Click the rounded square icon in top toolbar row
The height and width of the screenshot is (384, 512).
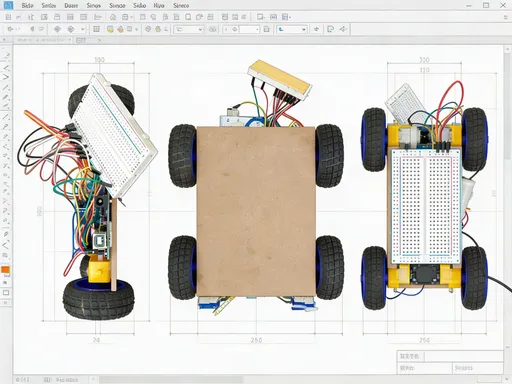coord(188,17)
